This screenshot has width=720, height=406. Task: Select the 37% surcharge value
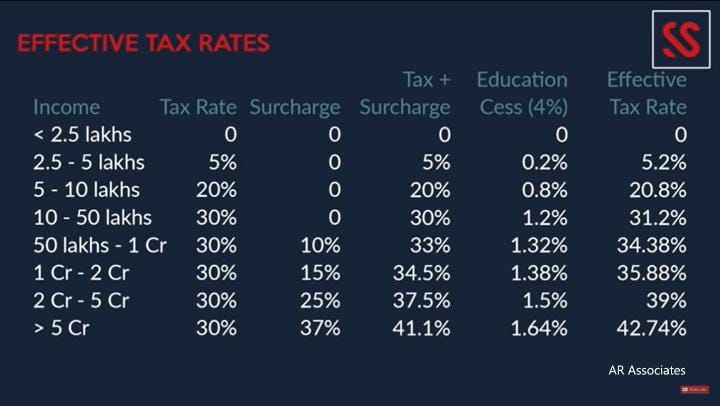click(319, 327)
